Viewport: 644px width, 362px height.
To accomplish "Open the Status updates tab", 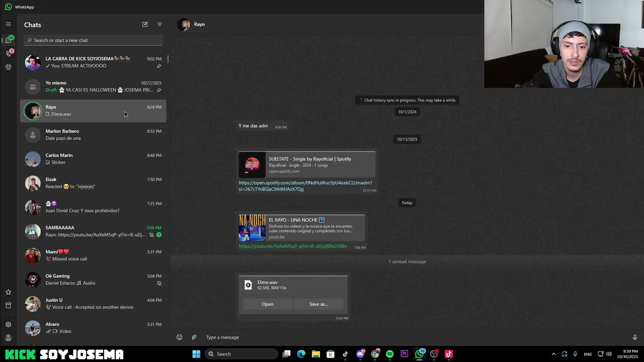I will coord(8,67).
